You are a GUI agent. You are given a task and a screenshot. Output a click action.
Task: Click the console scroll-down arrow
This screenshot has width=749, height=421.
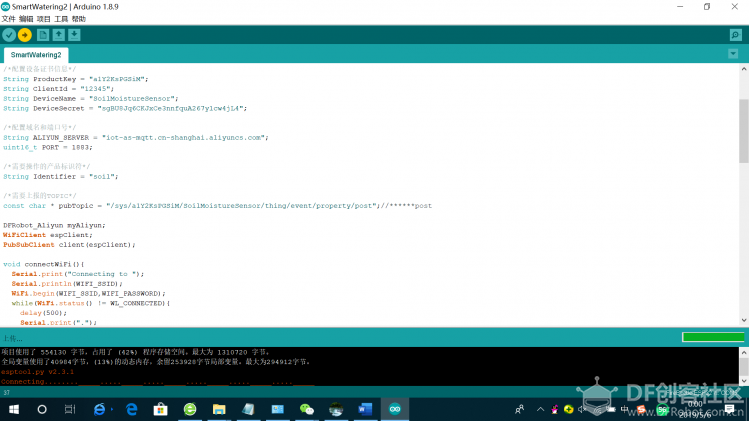[x=744, y=381]
